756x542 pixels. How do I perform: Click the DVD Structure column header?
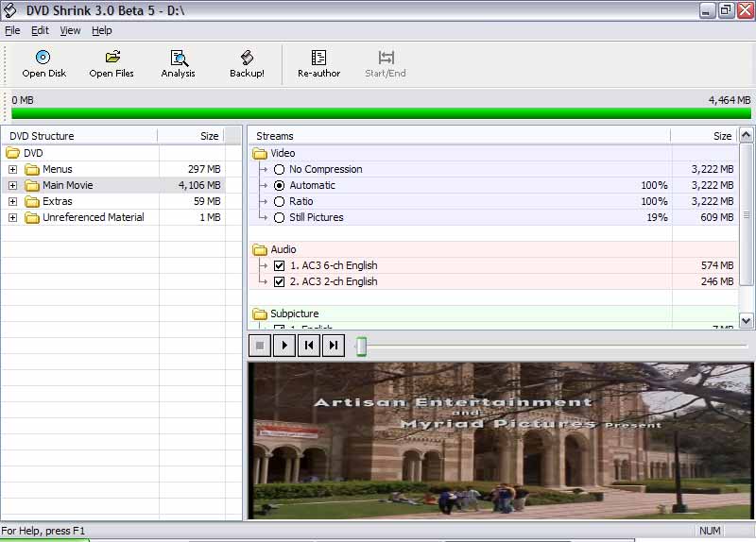click(x=80, y=136)
